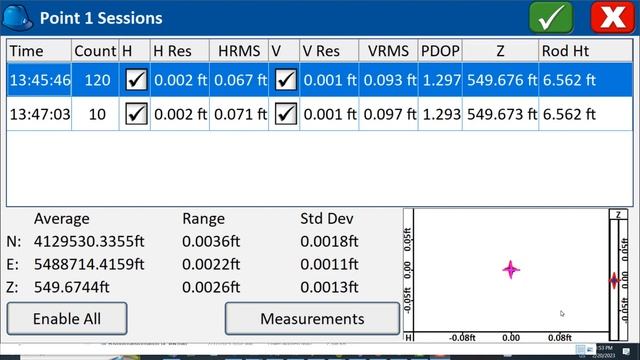Image resolution: width=640 pixels, height=360 pixels.
Task: Click the H Res column header
Action: [x=180, y=51]
